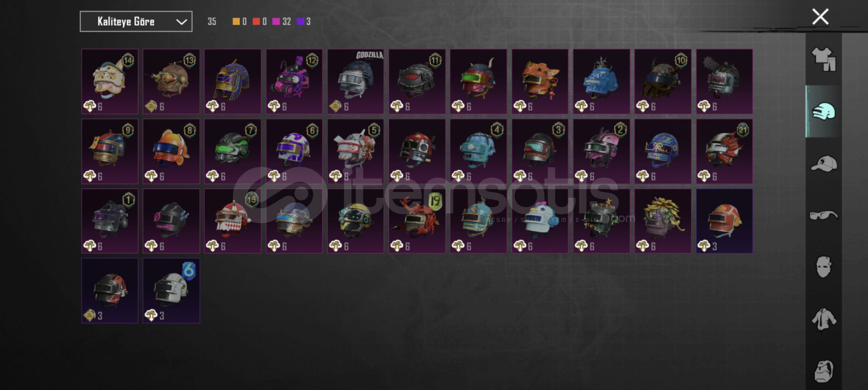Open the outfit clothing category icon

coord(824,59)
